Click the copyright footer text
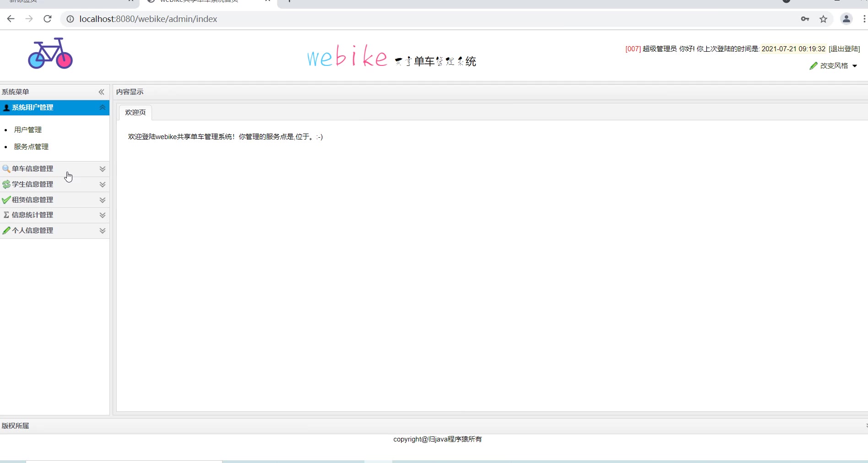Image resolution: width=868 pixels, height=463 pixels. (x=437, y=439)
